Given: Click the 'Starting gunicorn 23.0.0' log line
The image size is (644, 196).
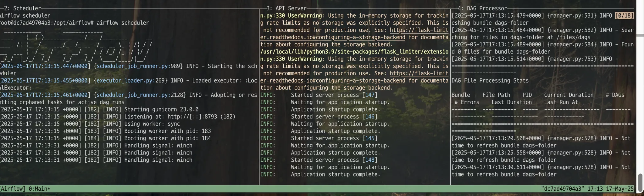Looking at the screenshot, I should pyautogui.click(x=161, y=109).
